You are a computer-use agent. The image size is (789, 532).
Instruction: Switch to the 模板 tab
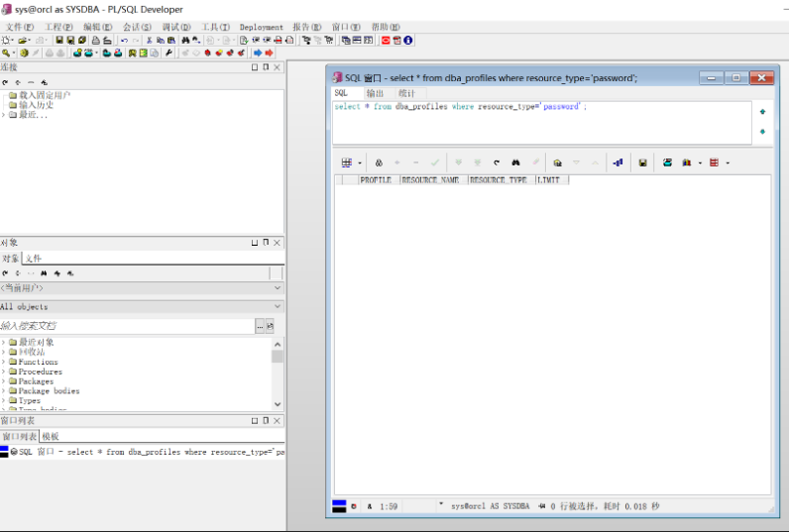(51, 437)
